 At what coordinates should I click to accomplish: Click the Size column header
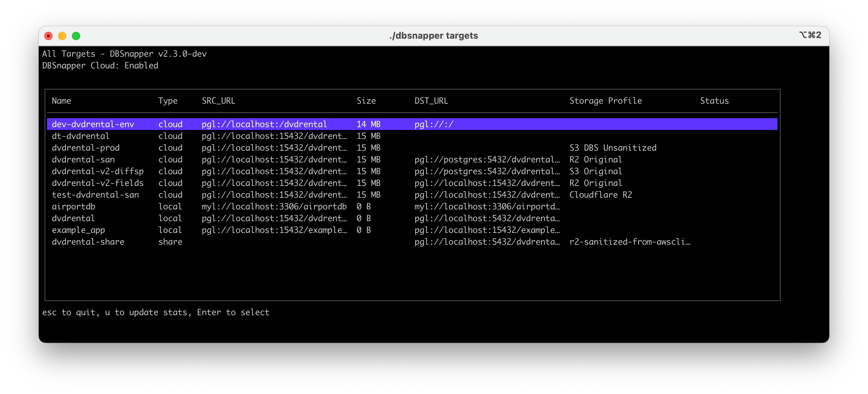tap(366, 101)
